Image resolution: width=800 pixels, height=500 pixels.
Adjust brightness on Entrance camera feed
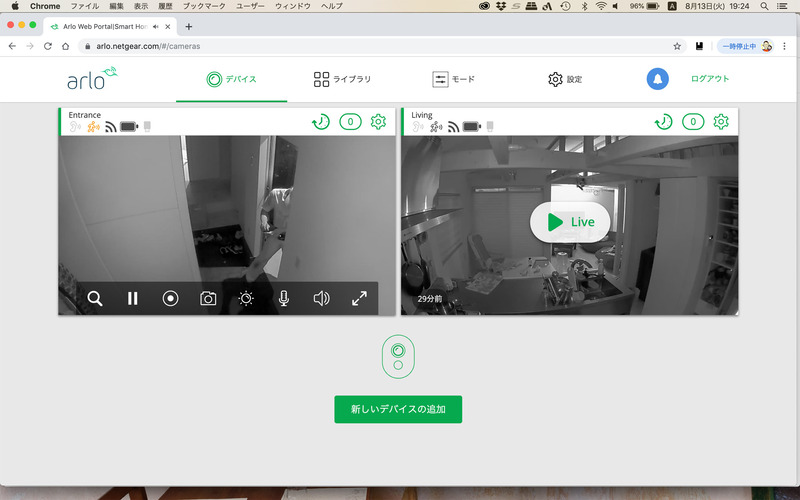(x=246, y=298)
